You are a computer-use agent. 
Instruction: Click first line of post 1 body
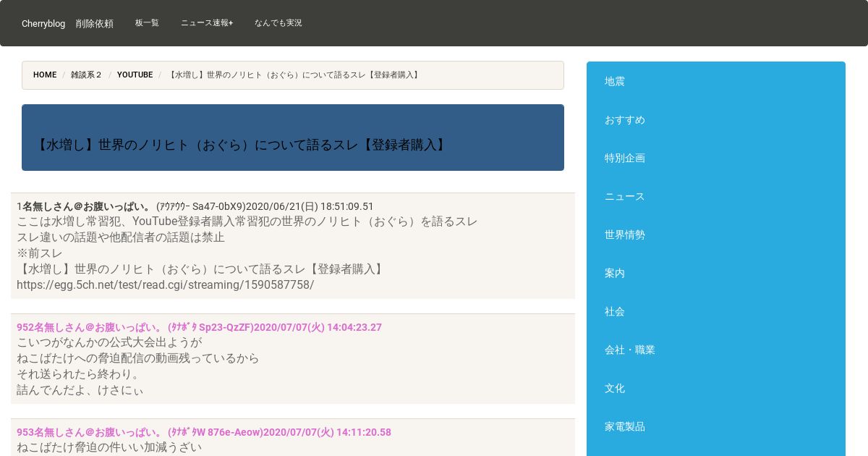(x=247, y=221)
